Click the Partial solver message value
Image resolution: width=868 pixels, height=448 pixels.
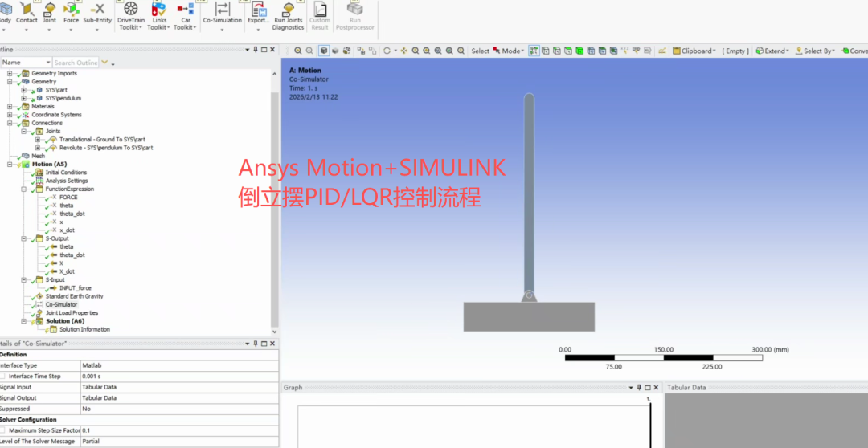click(x=179, y=442)
